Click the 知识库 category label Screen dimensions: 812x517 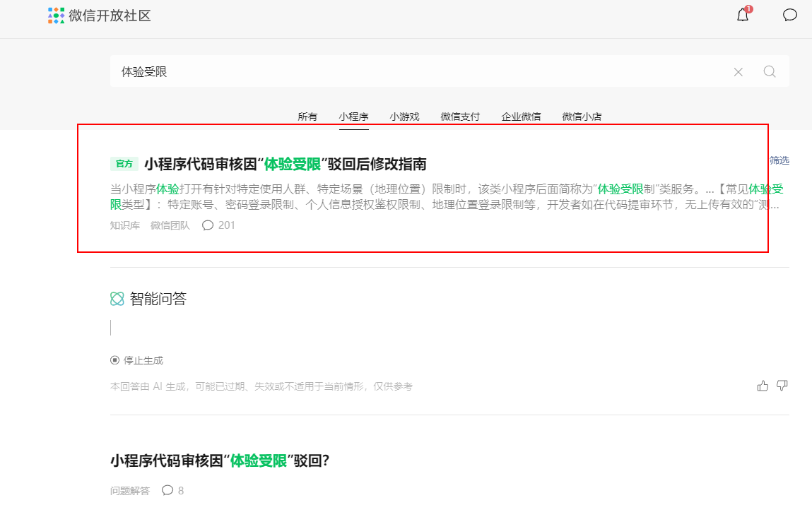coord(125,225)
